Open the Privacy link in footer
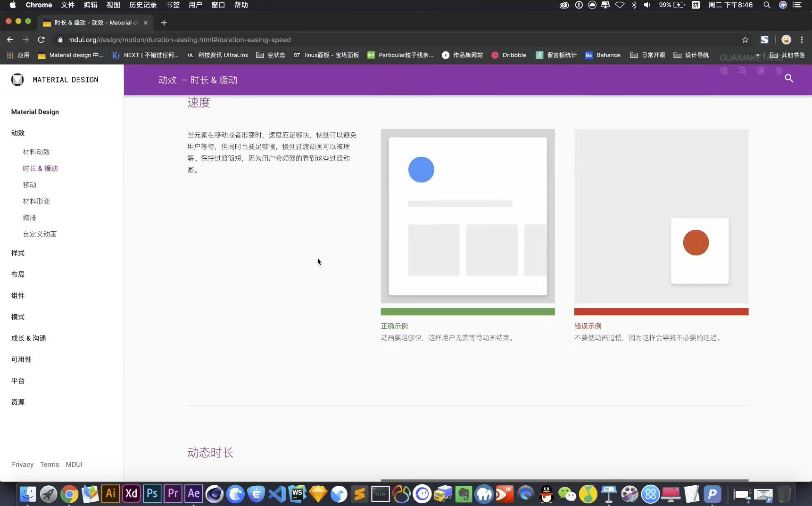Viewport: 812px width, 506px height. 22,465
